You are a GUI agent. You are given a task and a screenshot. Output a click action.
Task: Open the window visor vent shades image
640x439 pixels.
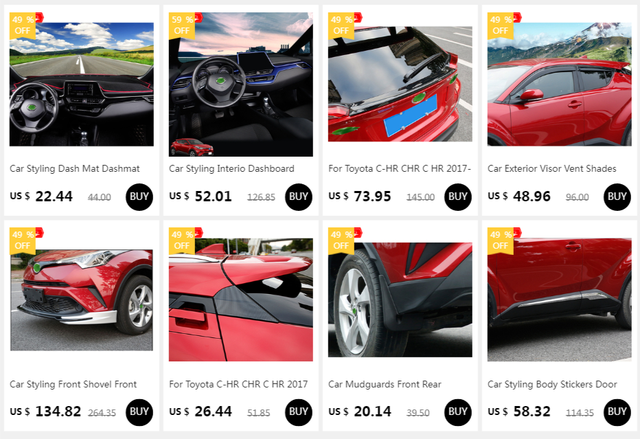[559, 84]
